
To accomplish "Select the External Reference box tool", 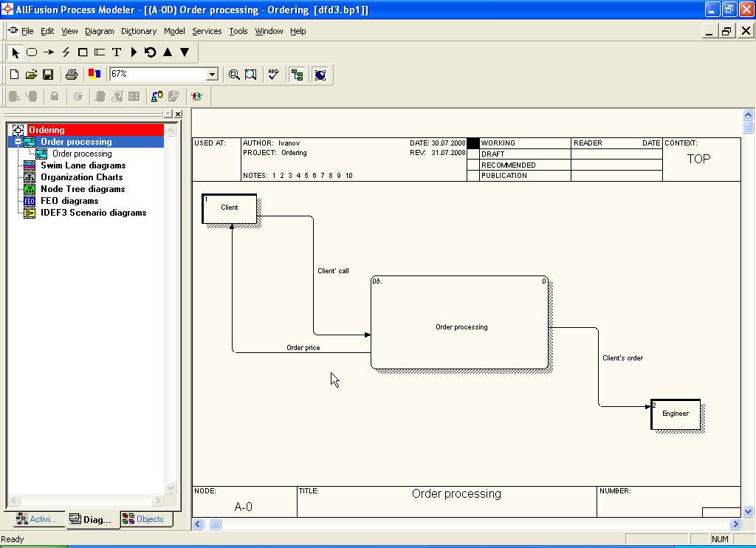I will tap(83, 52).
